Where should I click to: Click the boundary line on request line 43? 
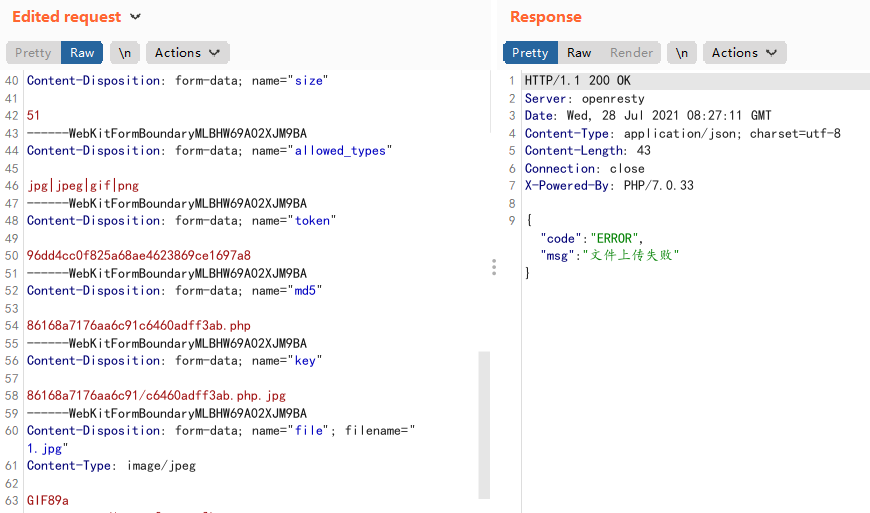(166, 133)
